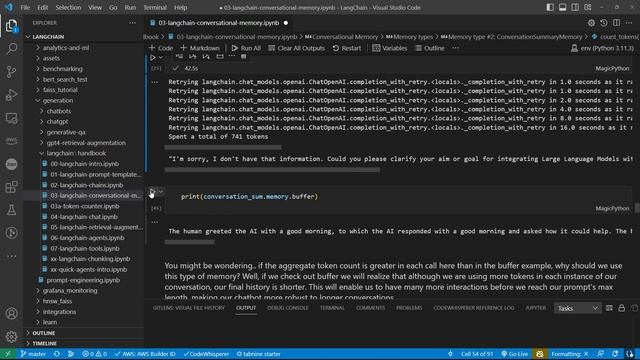
Task: Open the Explorer view in activity bar
Action: coord(11,26)
